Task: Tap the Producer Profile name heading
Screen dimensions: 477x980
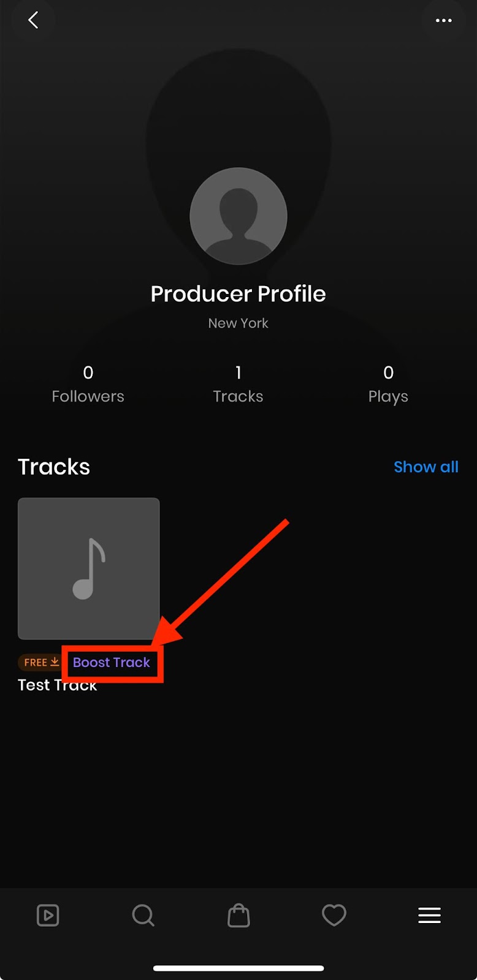Action: click(x=238, y=294)
